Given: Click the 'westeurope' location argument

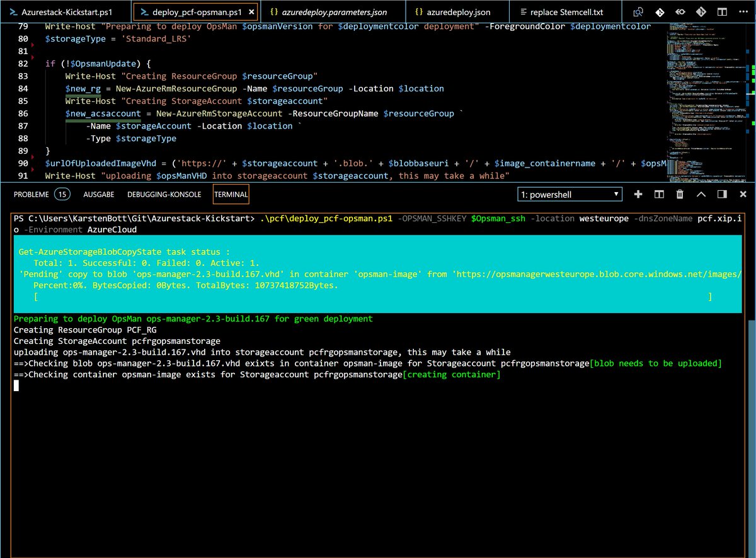Looking at the screenshot, I should (604, 219).
